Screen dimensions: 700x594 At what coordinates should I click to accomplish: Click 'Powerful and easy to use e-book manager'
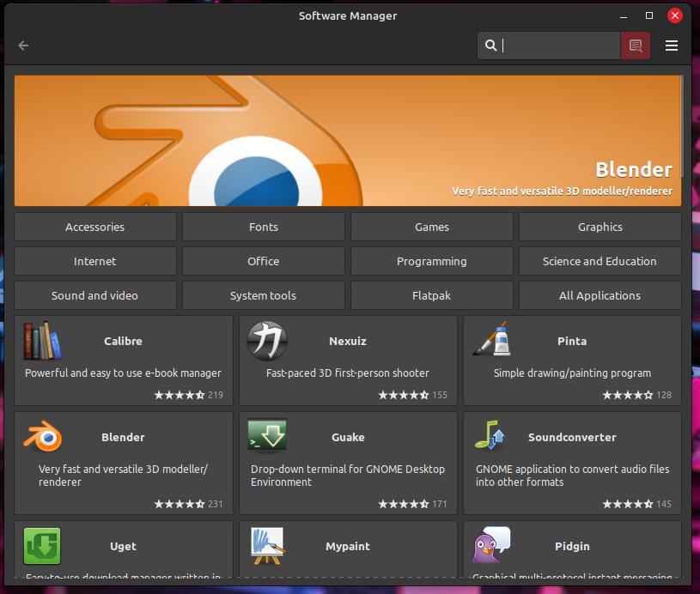123,373
